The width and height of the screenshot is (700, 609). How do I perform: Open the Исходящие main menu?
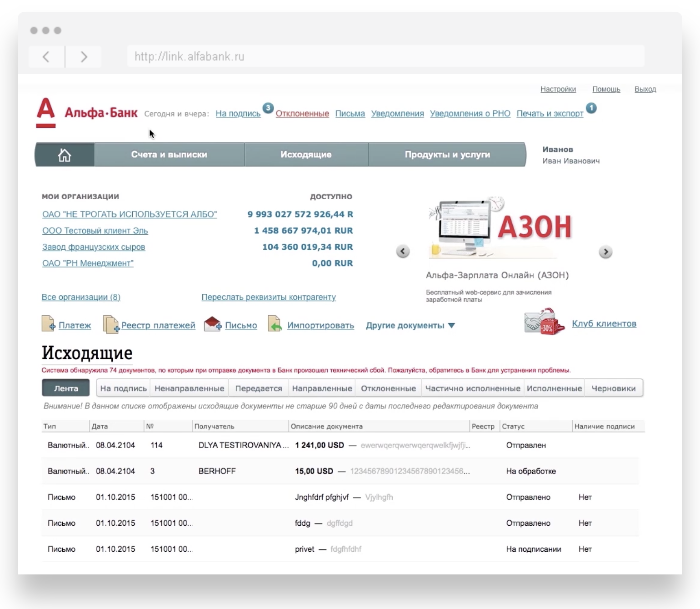[306, 155]
